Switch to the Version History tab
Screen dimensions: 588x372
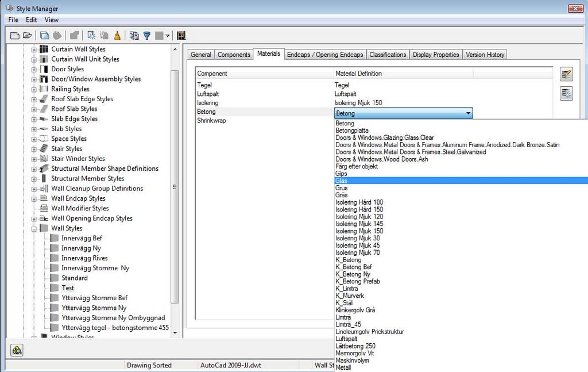[x=485, y=55]
